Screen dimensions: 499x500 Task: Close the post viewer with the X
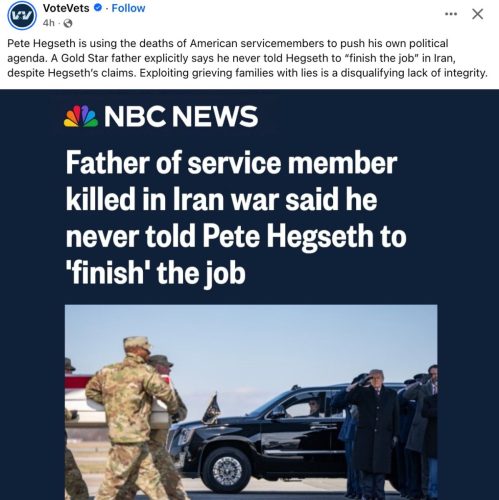click(478, 14)
